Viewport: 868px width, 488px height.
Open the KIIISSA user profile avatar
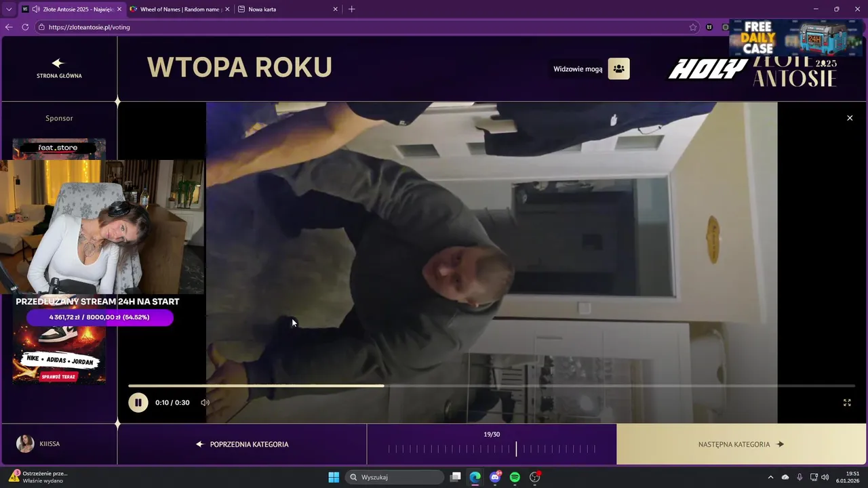point(25,444)
